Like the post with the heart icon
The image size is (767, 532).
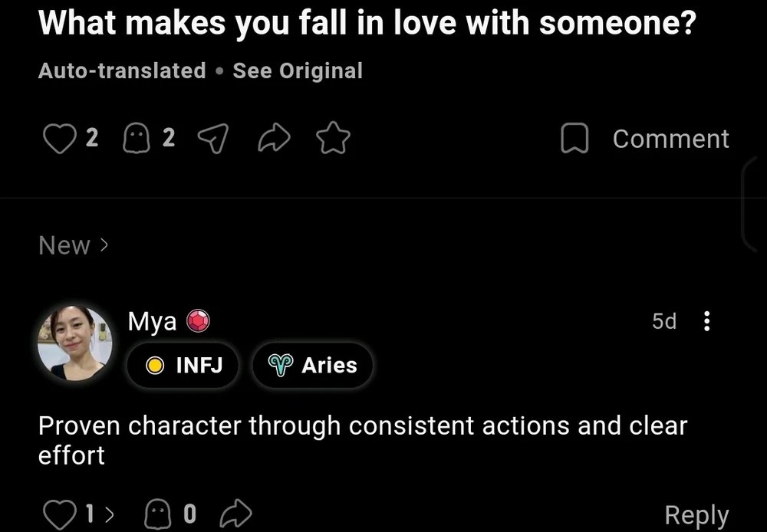point(59,139)
